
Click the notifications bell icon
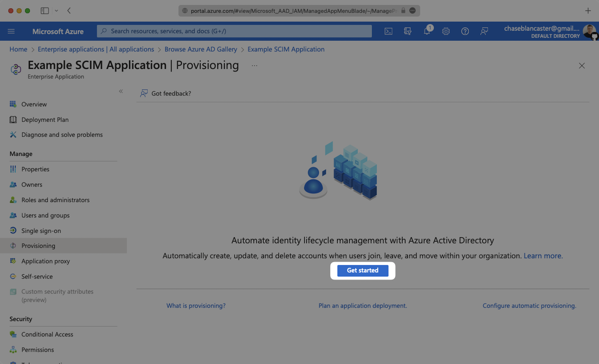tap(427, 31)
